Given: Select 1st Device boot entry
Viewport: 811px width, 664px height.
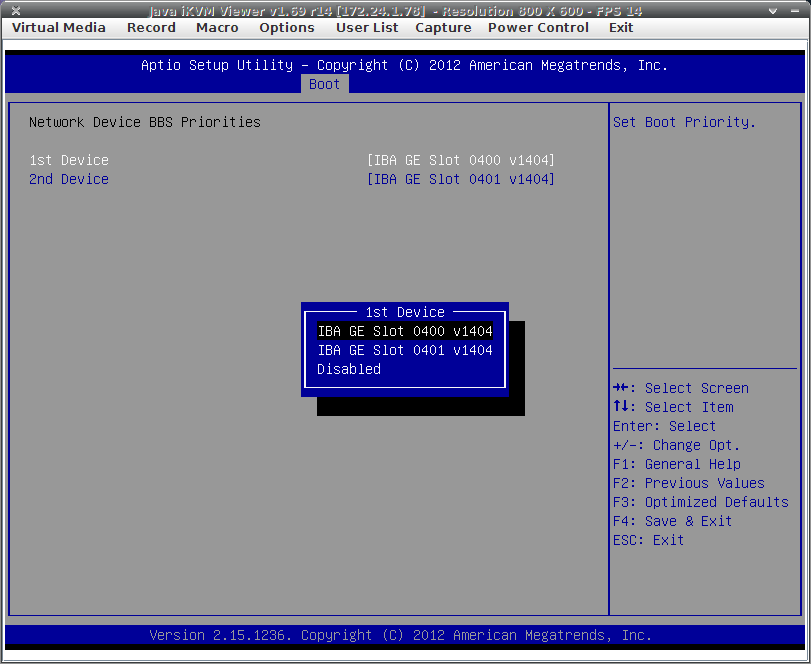Looking at the screenshot, I should [69, 160].
